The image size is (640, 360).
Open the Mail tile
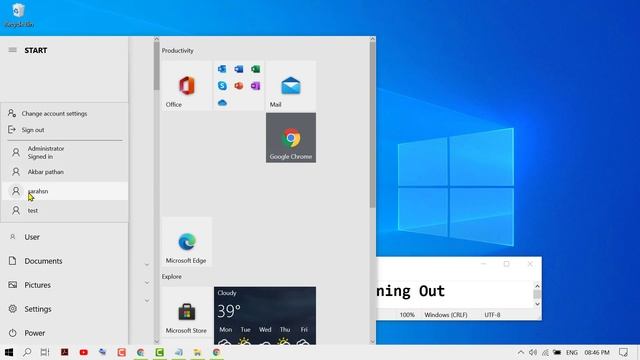pos(291,86)
